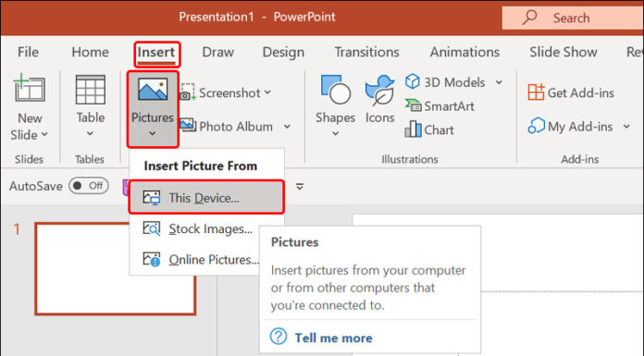Image resolution: width=644 pixels, height=356 pixels.
Task: Click the Icons bird icon
Action: (379, 91)
